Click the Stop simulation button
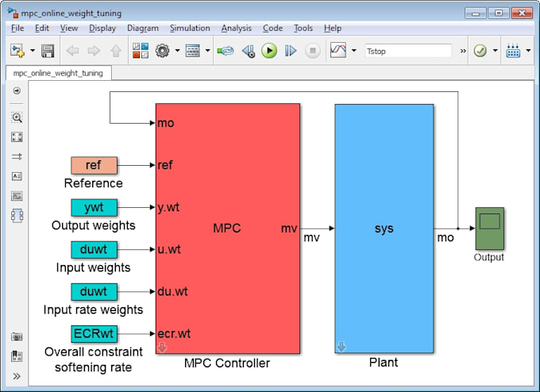Viewport: 540px width, 392px height. pos(313,51)
